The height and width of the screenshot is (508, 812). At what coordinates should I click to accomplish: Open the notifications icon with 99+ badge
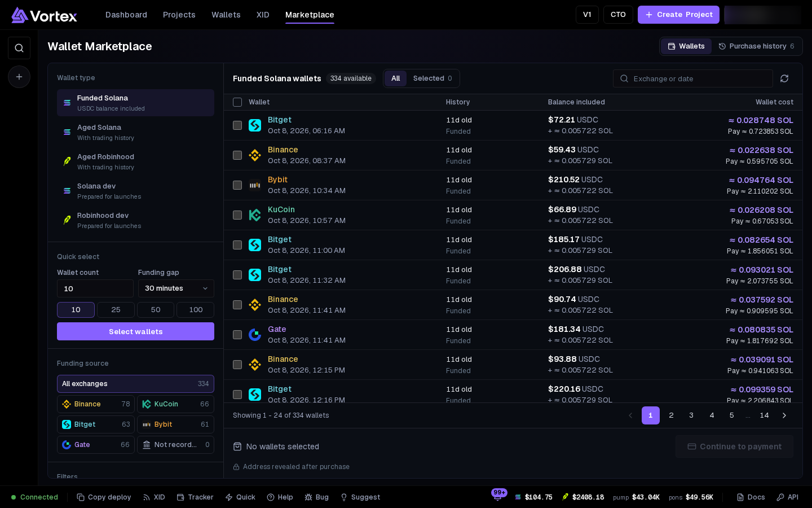pos(497,497)
